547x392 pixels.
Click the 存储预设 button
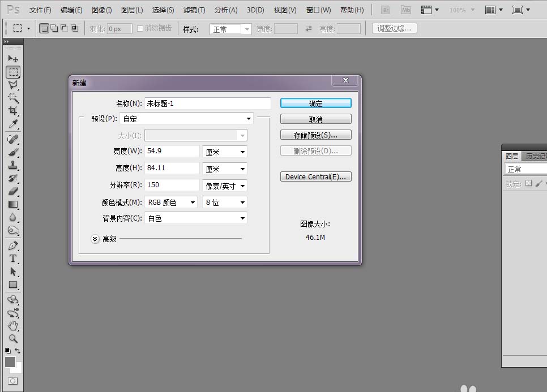(x=315, y=135)
